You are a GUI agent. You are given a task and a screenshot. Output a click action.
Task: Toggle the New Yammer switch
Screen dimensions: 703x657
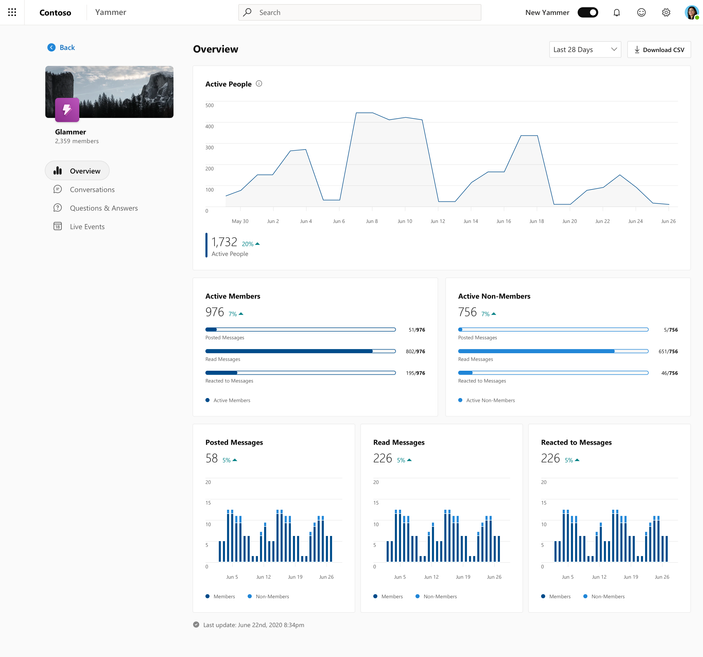(588, 12)
